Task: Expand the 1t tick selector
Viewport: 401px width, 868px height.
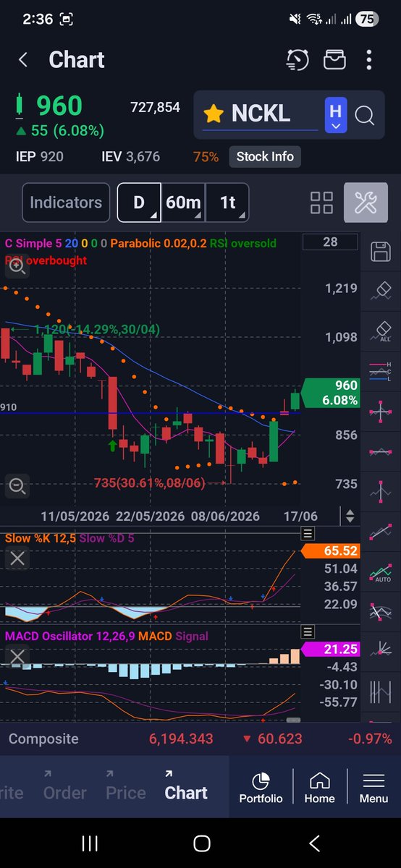Action: 227,203
